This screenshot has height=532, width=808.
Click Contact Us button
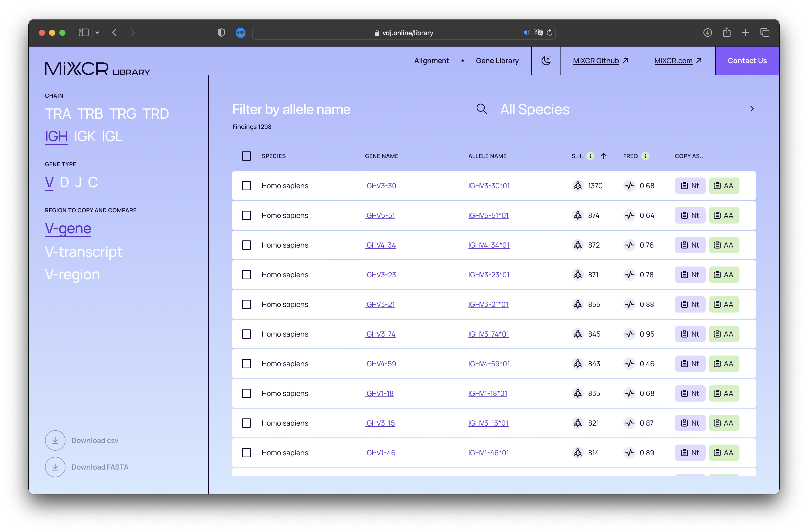pyautogui.click(x=747, y=61)
